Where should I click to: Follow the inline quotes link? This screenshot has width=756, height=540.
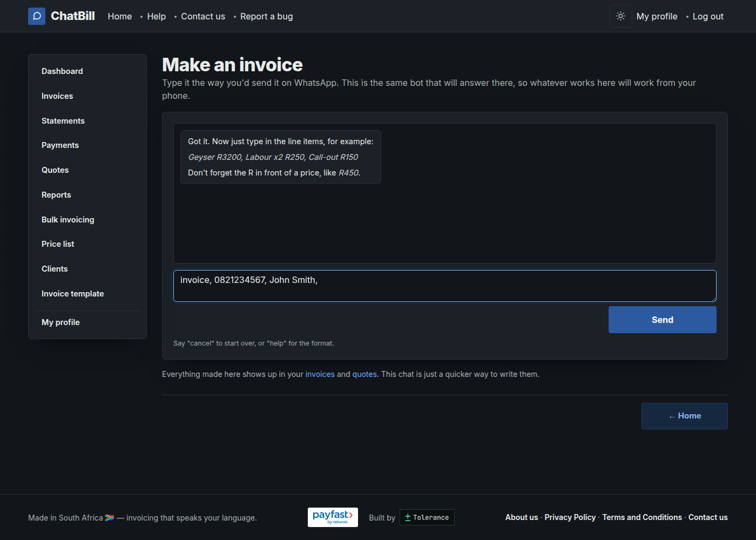pos(364,374)
